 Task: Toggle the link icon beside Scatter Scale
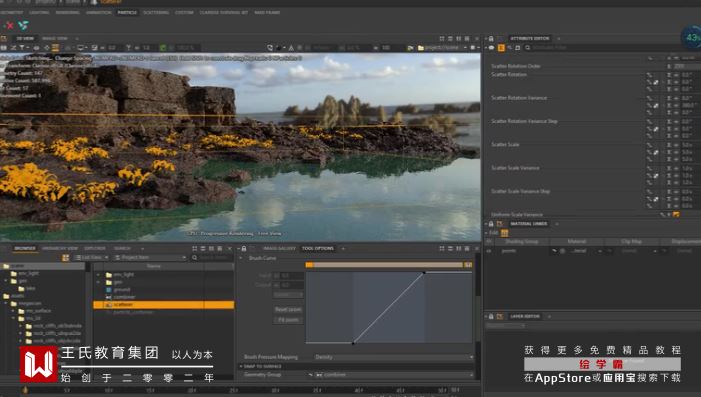coord(655,152)
